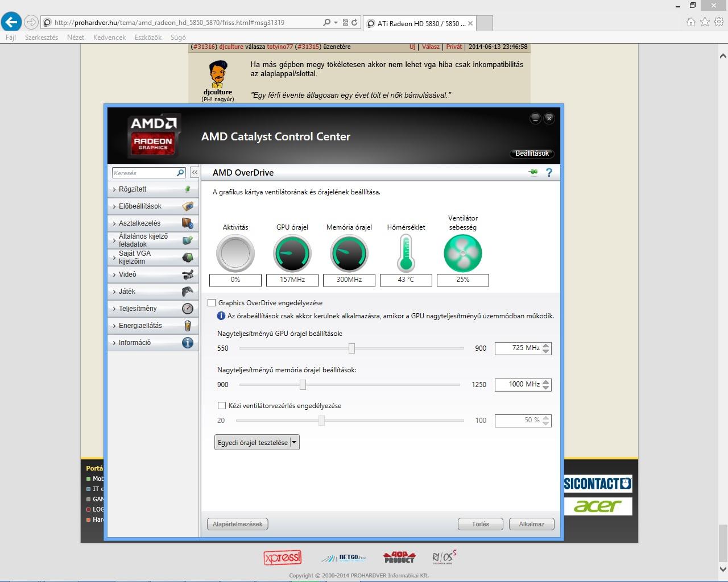Collapse the sidebar with the double-chevron button
The height and width of the screenshot is (582, 728).
tap(195, 172)
